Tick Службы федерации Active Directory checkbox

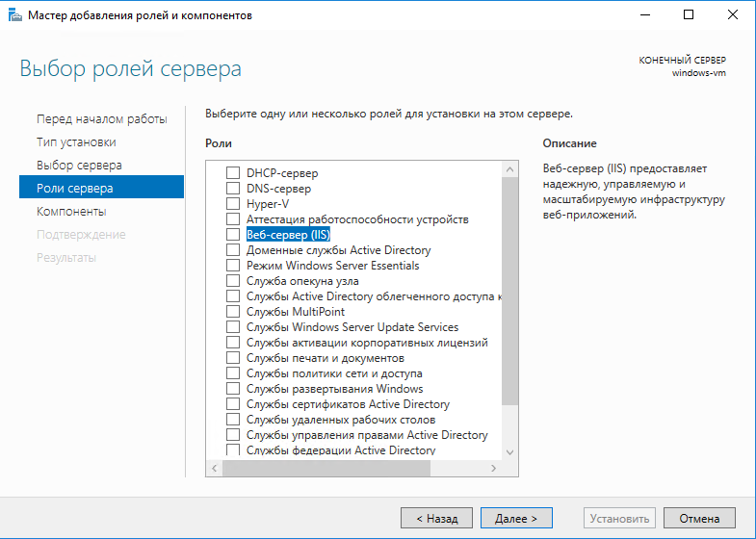[233, 449]
